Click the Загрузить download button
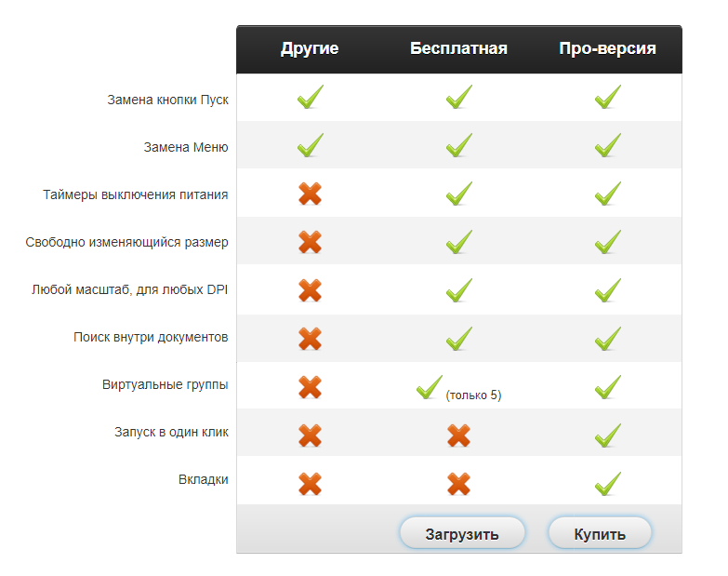 [462, 534]
